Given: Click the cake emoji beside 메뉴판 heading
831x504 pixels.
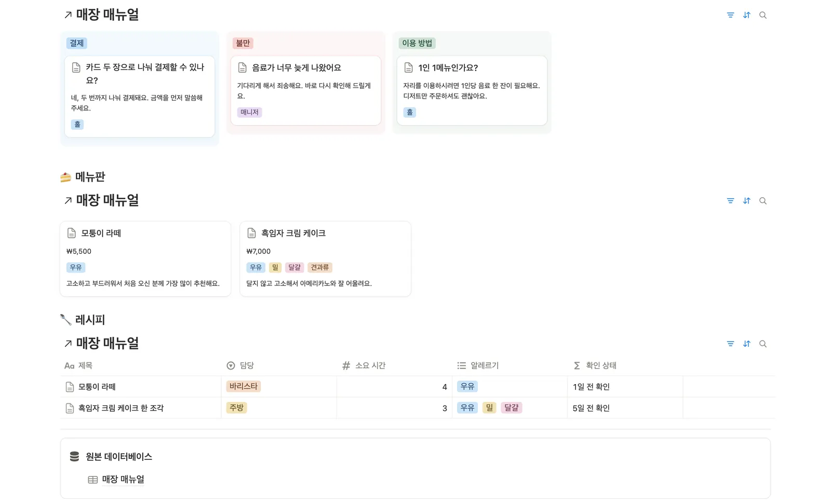Looking at the screenshot, I should (x=65, y=177).
